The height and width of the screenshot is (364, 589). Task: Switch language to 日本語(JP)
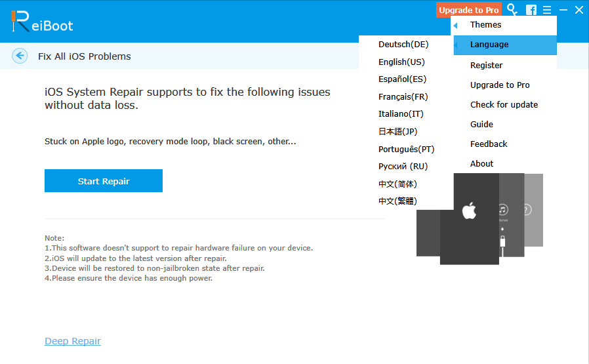(x=397, y=131)
